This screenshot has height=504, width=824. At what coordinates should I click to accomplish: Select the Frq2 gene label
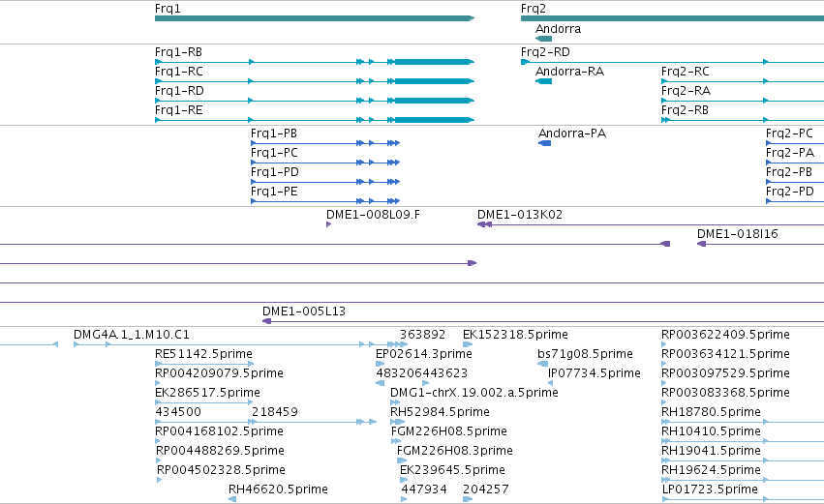tap(534, 9)
